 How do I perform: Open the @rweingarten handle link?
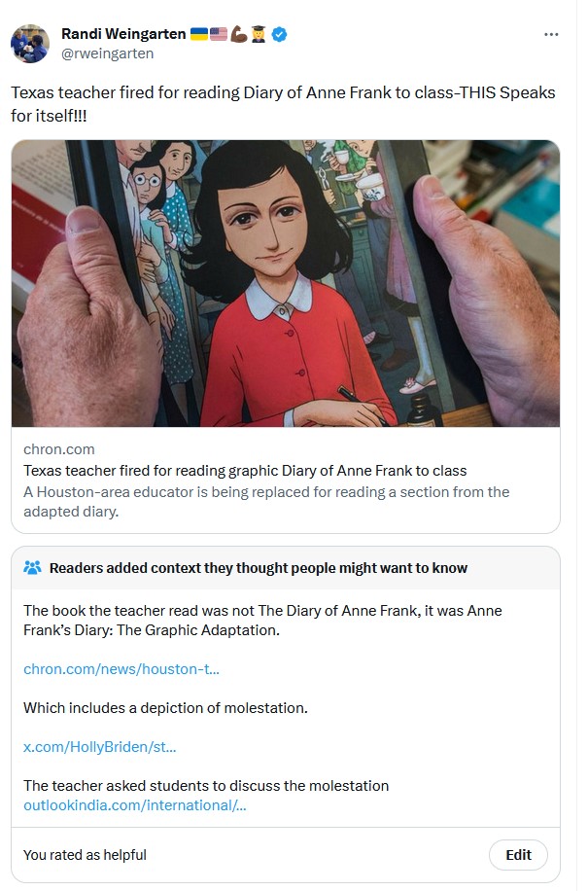click(107, 53)
